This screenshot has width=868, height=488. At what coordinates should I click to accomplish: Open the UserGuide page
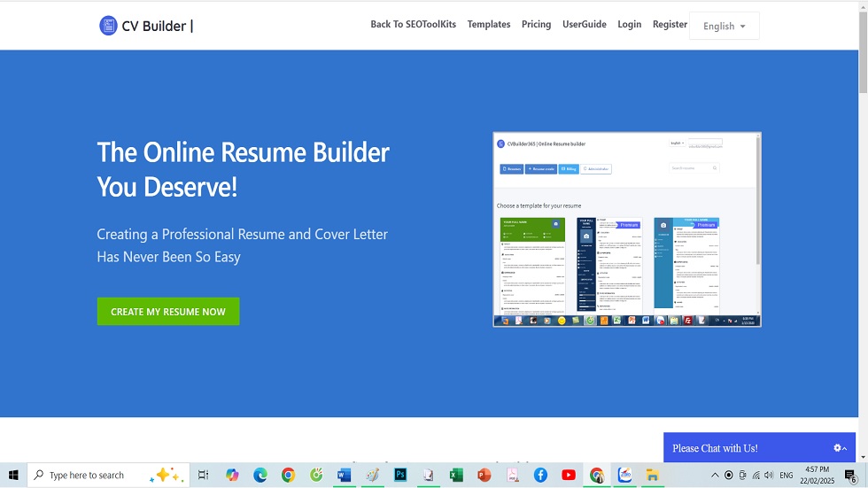tap(585, 25)
